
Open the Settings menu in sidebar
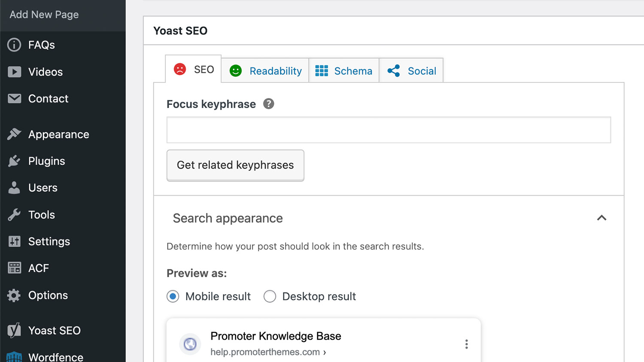49,241
